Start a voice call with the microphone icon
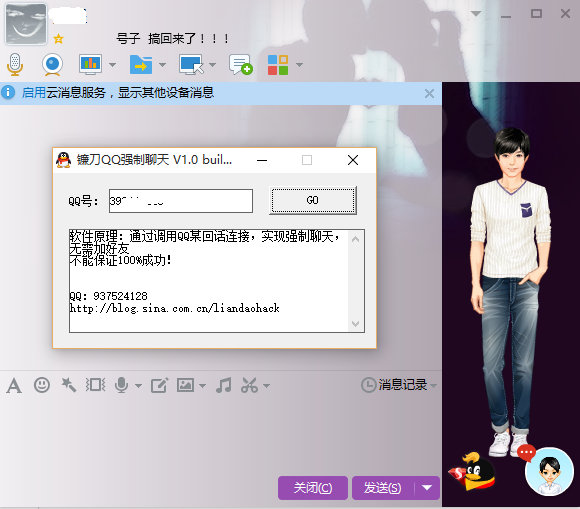The width and height of the screenshot is (580, 509). 15,64
